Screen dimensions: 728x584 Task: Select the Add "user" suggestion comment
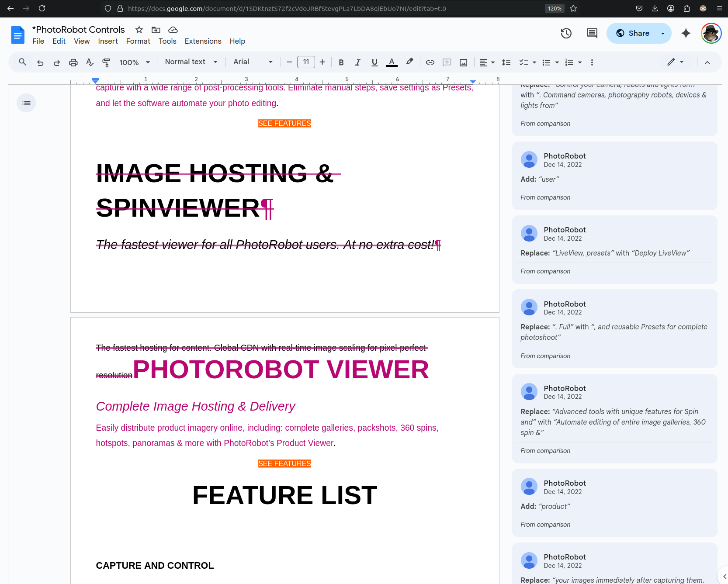point(614,176)
